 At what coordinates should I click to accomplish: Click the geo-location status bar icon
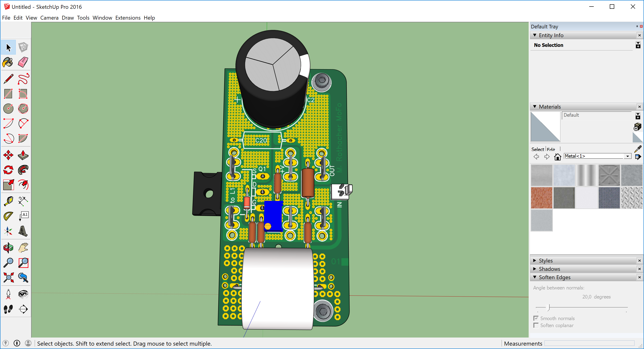pos(5,343)
